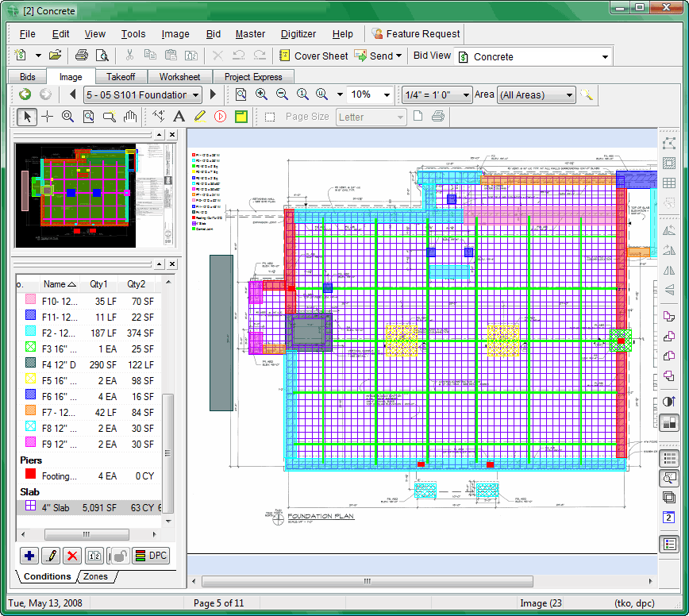Go to next page arrow
The width and height of the screenshot is (689, 616).
(x=213, y=94)
